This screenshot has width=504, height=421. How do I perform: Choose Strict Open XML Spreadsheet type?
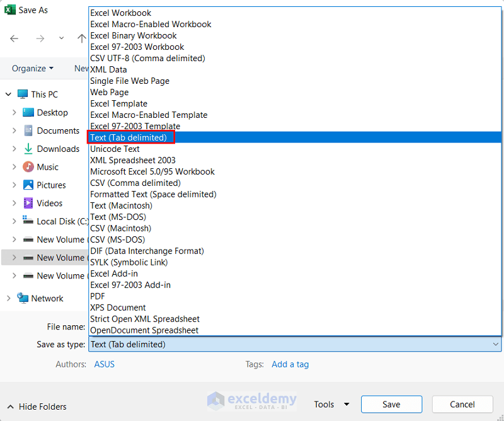pos(295,319)
